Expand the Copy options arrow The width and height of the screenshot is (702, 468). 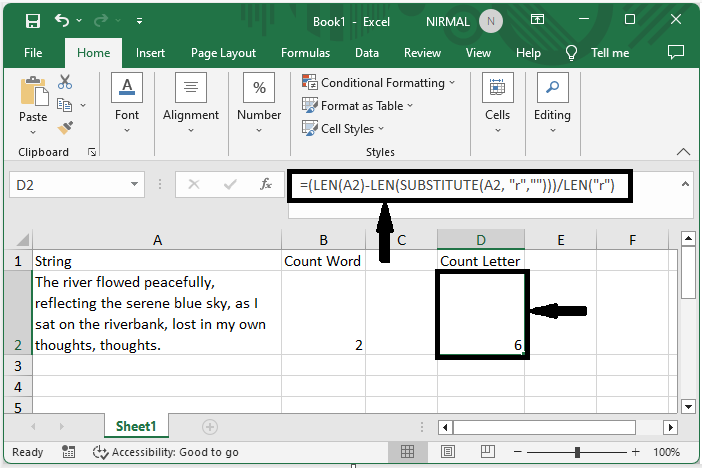(x=83, y=106)
